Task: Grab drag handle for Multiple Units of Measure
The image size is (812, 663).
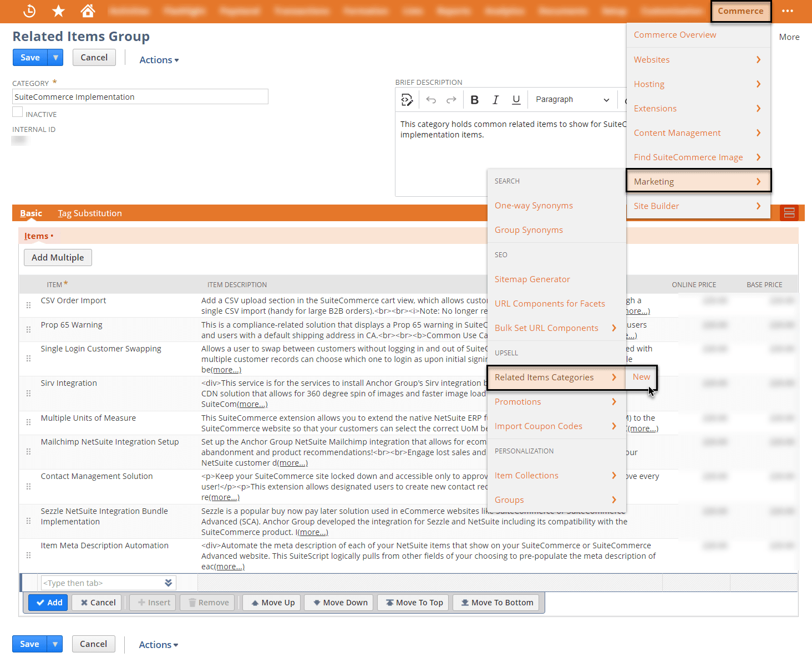Action: (x=28, y=423)
